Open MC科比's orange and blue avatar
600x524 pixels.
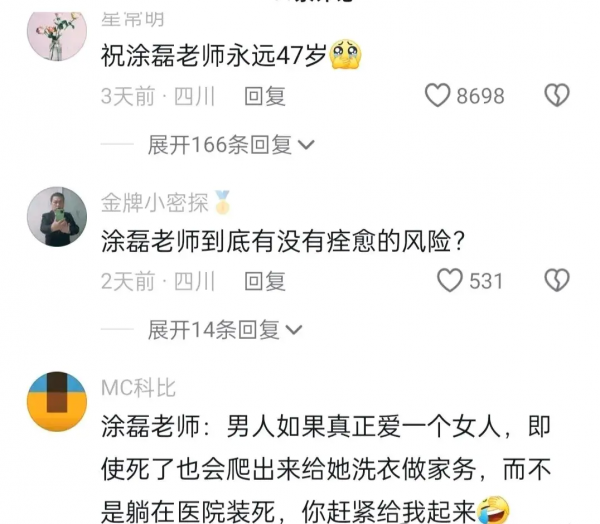click(x=57, y=402)
